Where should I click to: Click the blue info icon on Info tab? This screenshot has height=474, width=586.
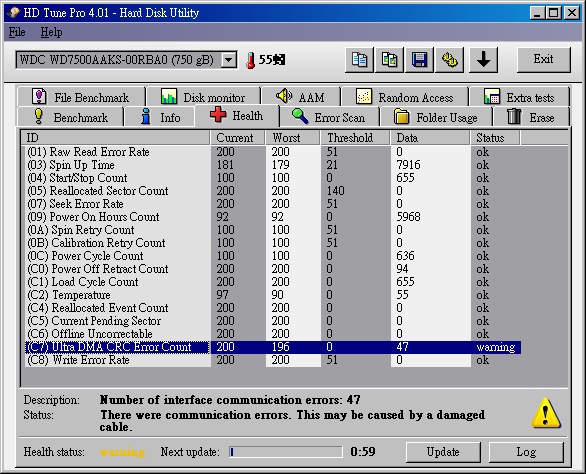(146, 116)
